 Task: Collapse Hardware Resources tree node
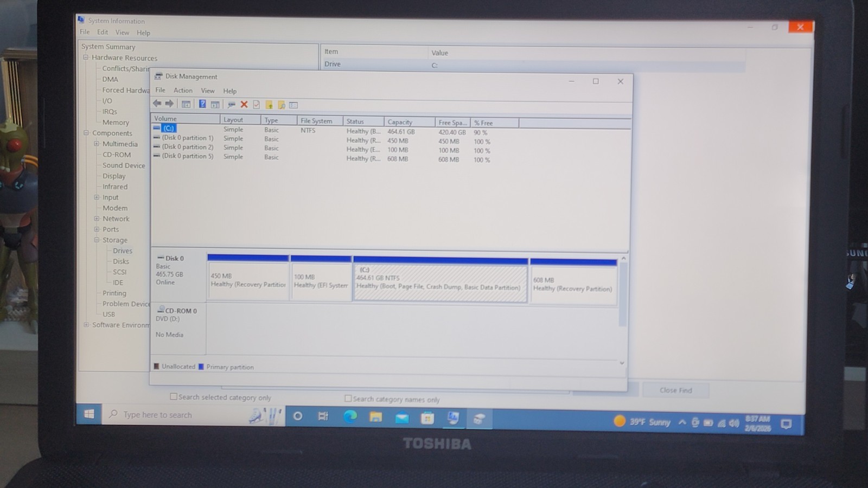point(86,57)
